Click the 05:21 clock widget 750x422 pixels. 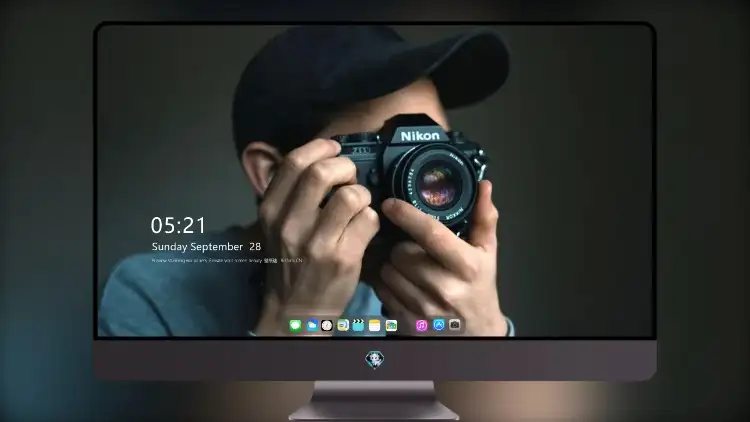tap(178, 225)
